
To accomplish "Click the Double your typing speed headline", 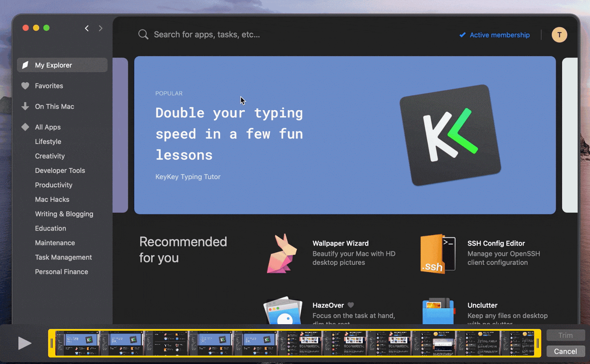I will tap(229, 134).
